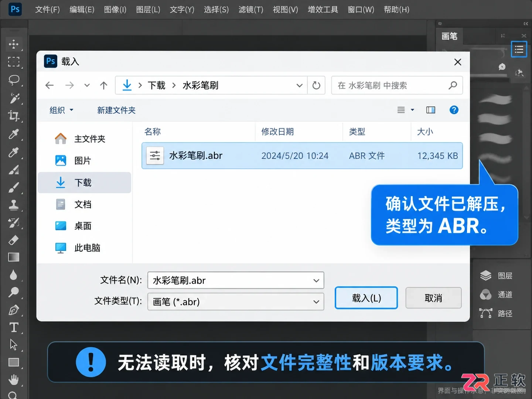Select the Move tool
The image size is (532, 399).
14,44
